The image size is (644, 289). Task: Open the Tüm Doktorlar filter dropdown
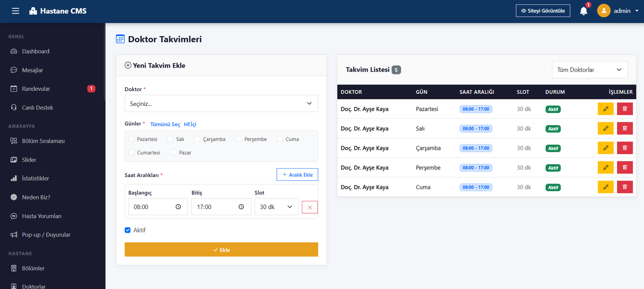(x=590, y=70)
